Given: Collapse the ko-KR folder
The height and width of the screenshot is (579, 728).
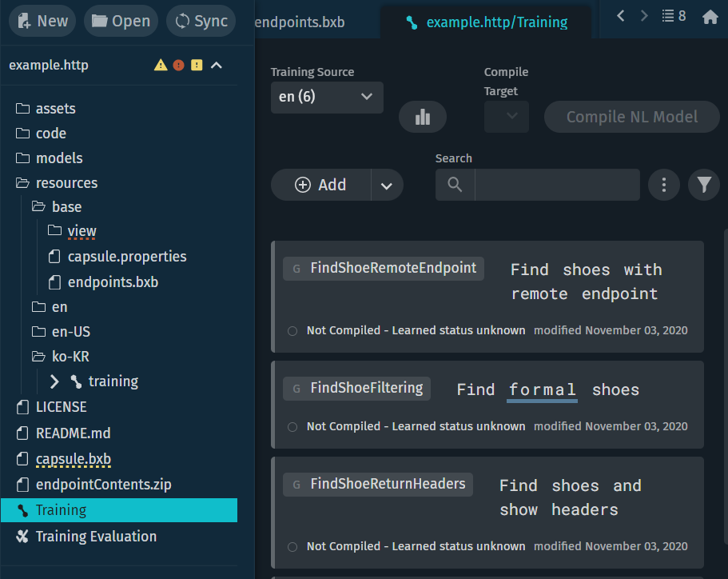Looking at the screenshot, I should (61, 357).
